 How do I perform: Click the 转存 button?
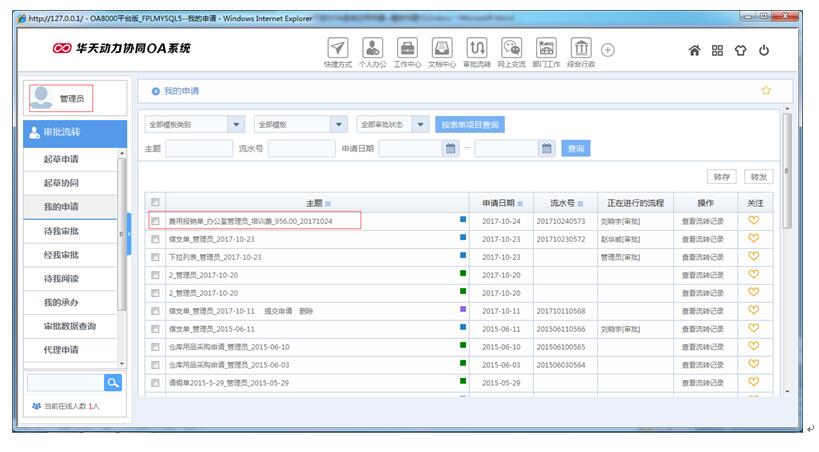pos(721,177)
